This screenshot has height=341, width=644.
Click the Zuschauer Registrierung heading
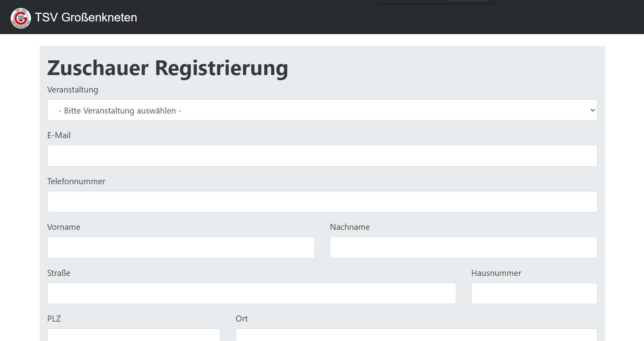point(167,68)
